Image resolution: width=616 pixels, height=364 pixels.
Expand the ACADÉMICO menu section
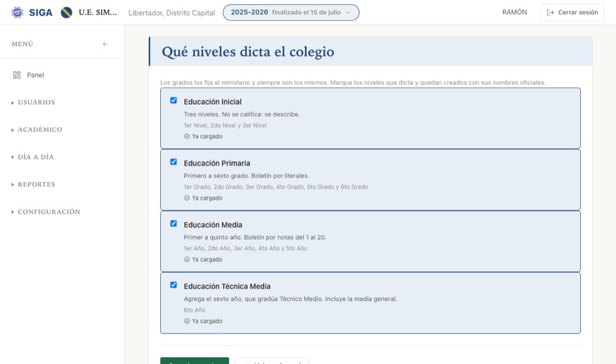37,130
